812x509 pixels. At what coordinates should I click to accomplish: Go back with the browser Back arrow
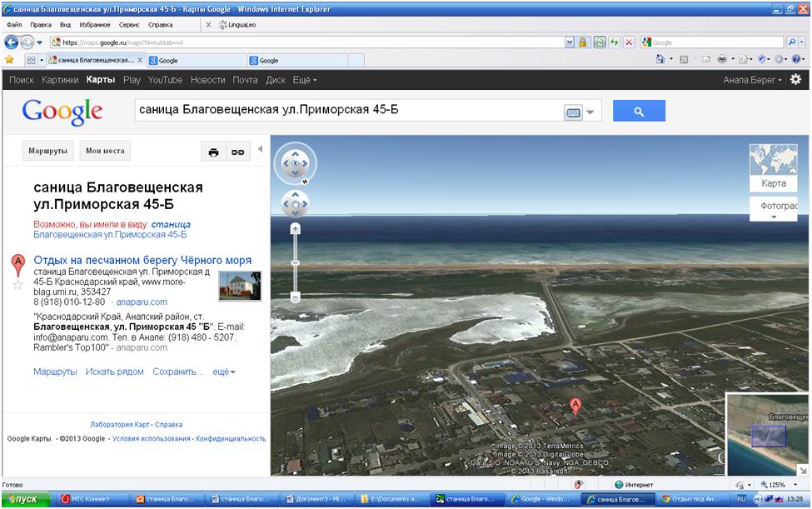click(x=12, y=42)
